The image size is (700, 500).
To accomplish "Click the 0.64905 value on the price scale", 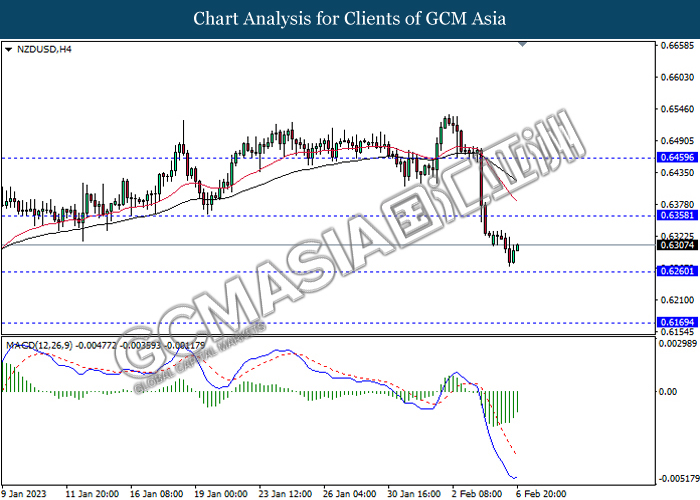I will tap(677, 141).
